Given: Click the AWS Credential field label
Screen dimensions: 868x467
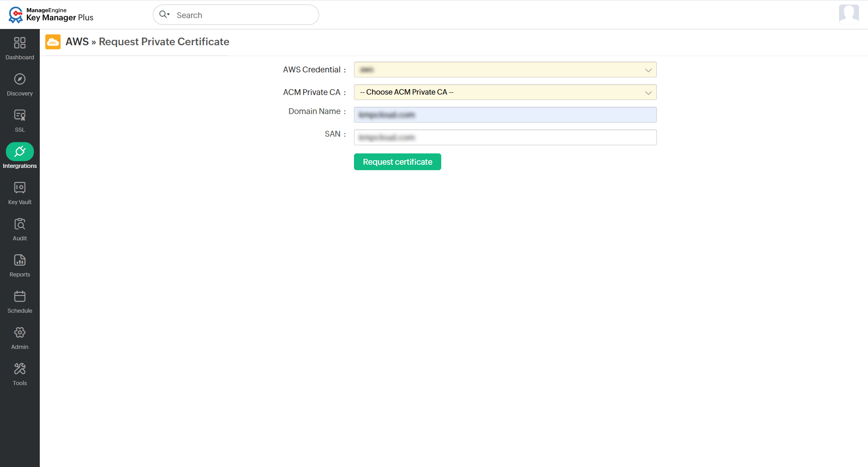Looking at the screenshot, I should pos(312,70).
